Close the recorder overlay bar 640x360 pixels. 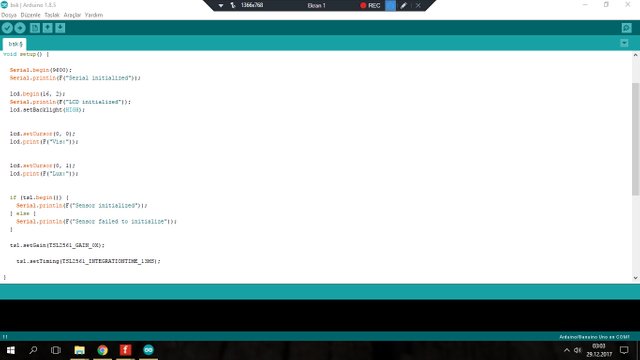tap(418, 6)
